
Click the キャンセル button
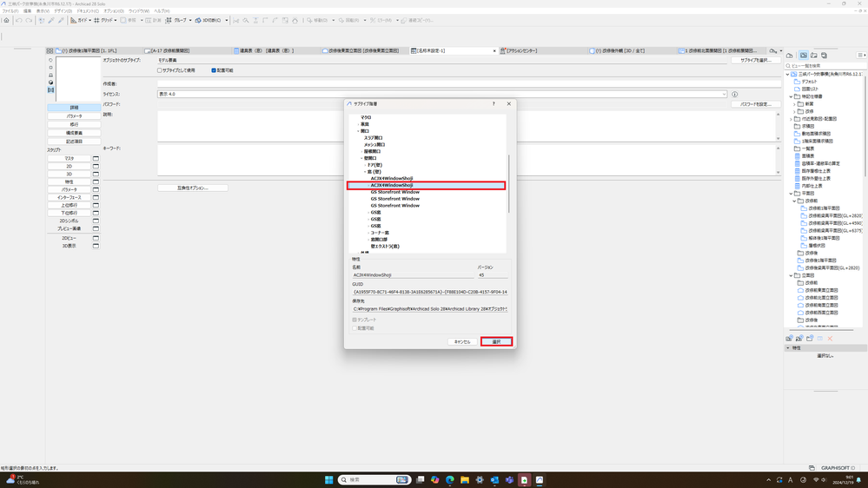point(462,342)
